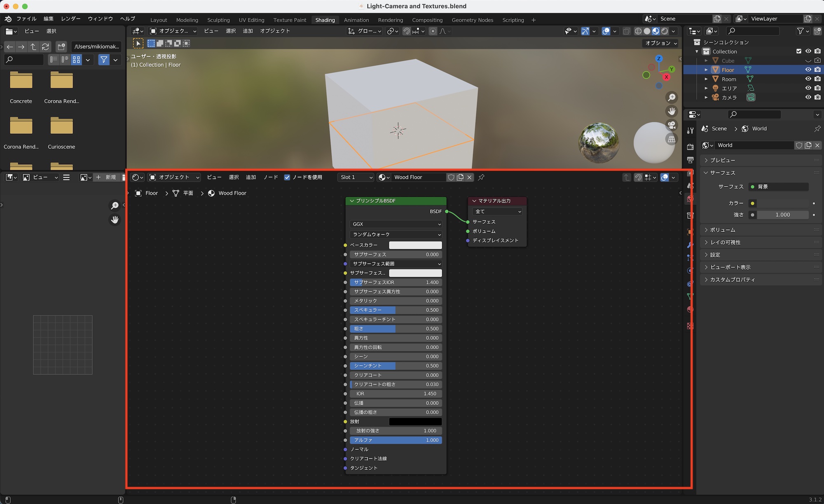Image resolution: width=824 pixels, height=504 pixels.
Task: Click the 新規 image button
Action: coord(106,177)
